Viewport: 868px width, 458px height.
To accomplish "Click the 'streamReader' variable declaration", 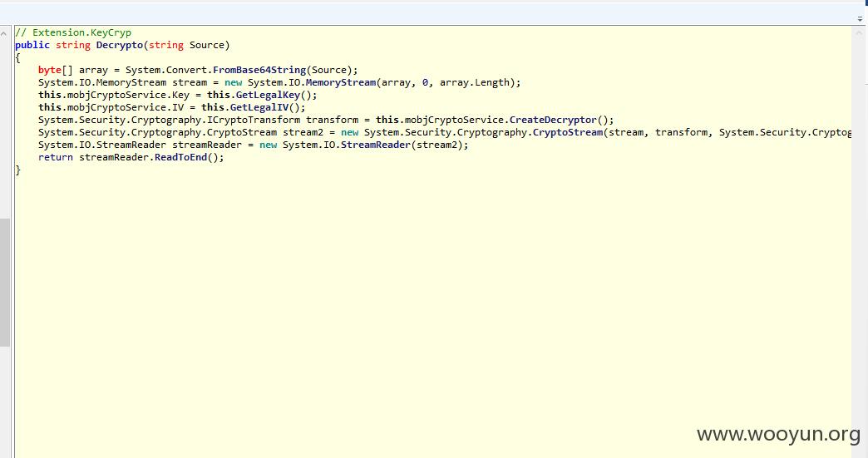I will [x=207, y=145].
